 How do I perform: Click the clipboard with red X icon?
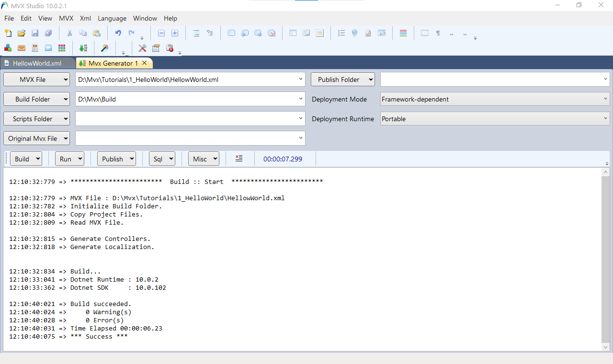pyautogui.click(x=170, y=48)
